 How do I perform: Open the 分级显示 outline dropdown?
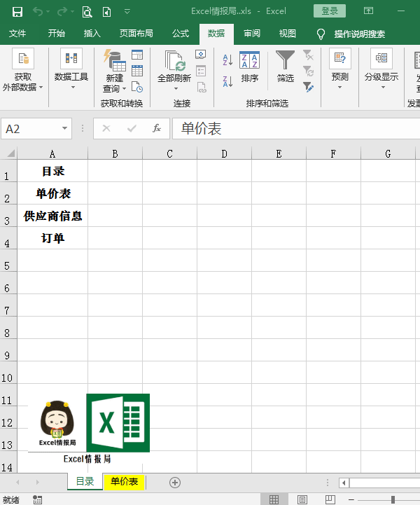click(381, 69)
